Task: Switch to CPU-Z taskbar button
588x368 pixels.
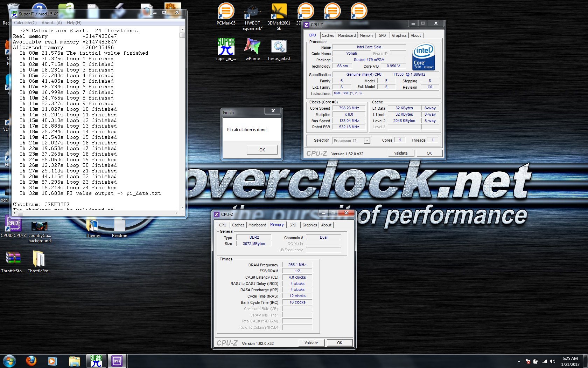Action: click(117, 361)
